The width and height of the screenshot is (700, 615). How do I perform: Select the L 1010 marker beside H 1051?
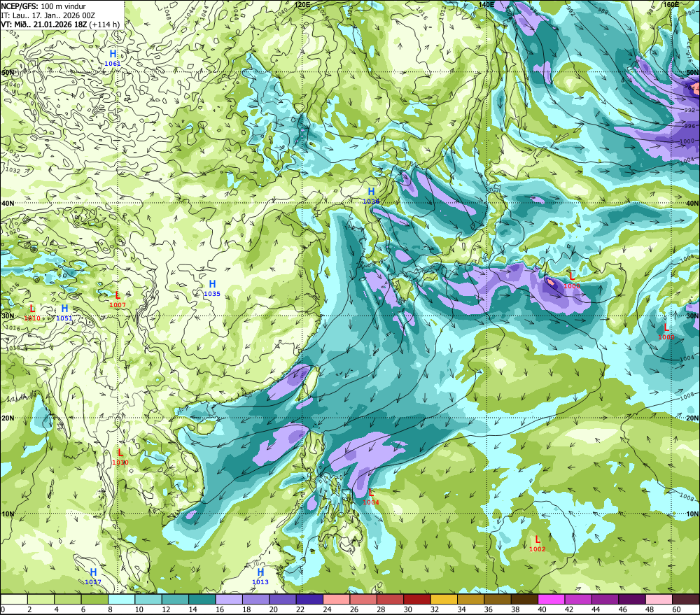(x=32, y=313)
